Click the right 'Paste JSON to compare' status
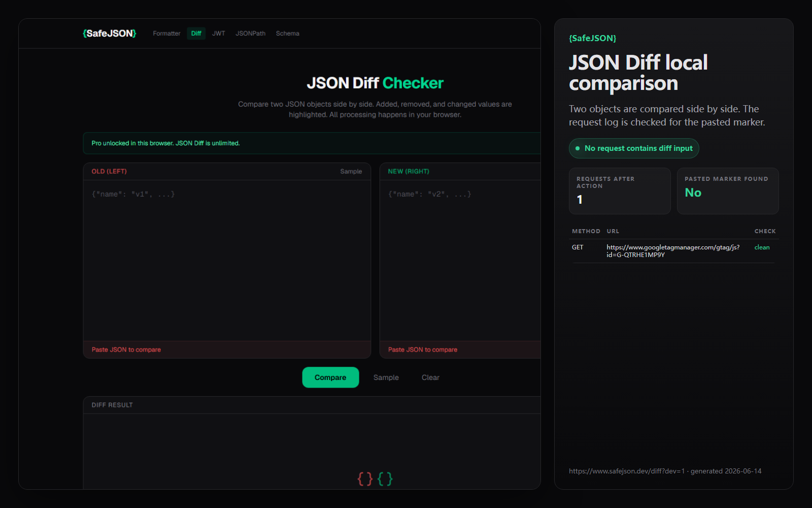 coord(423,350)
